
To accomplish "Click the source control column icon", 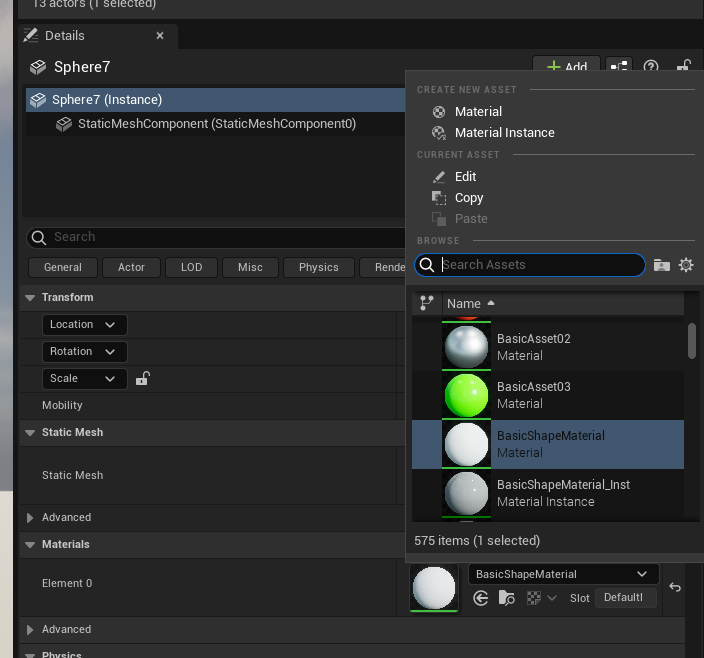I will (x=427, y=303).
